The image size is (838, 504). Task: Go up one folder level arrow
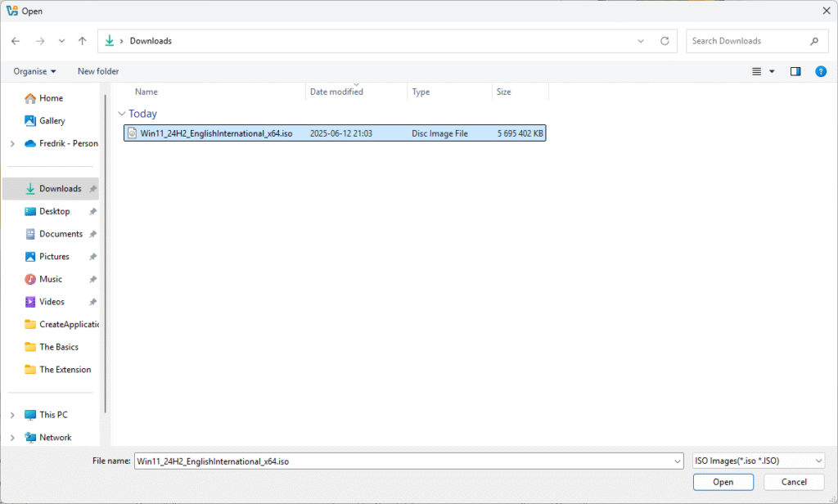(x=83, y=41)
